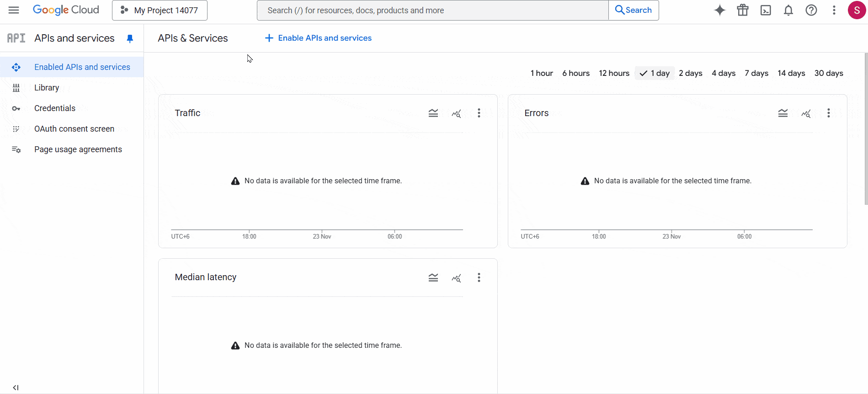868x394 pixels.
Task: Switch to the 1 hour time range
Action: coord(541,73)
